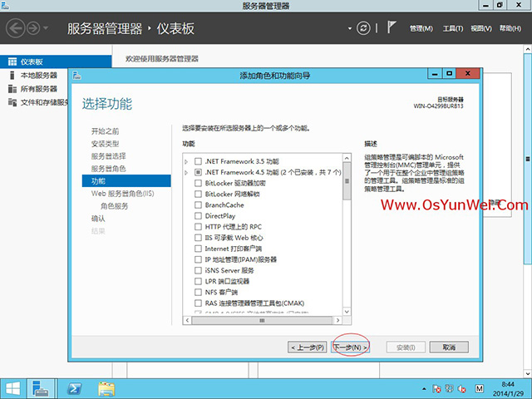This screenshot has height=399, width=532.
Task: Open the navigation history dropdown arrow
Action: pos(45,28)
